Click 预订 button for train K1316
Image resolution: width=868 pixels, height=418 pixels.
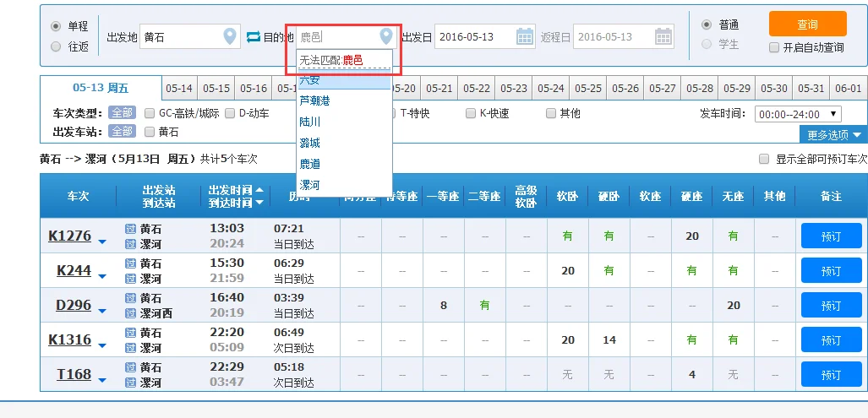pyautogui.click(x=831, y=340)
